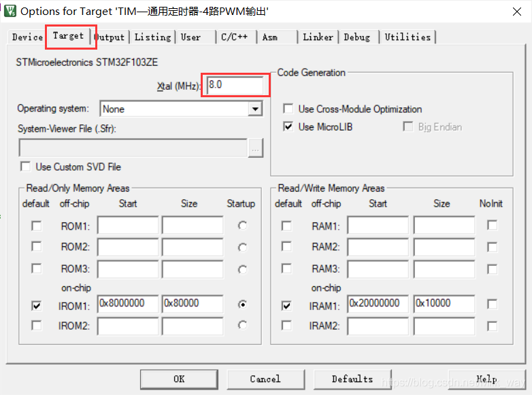This screenshot has height=395, width=532.
Task: Click the System-Viewer File browse button
Action: [x=255, y=148]
